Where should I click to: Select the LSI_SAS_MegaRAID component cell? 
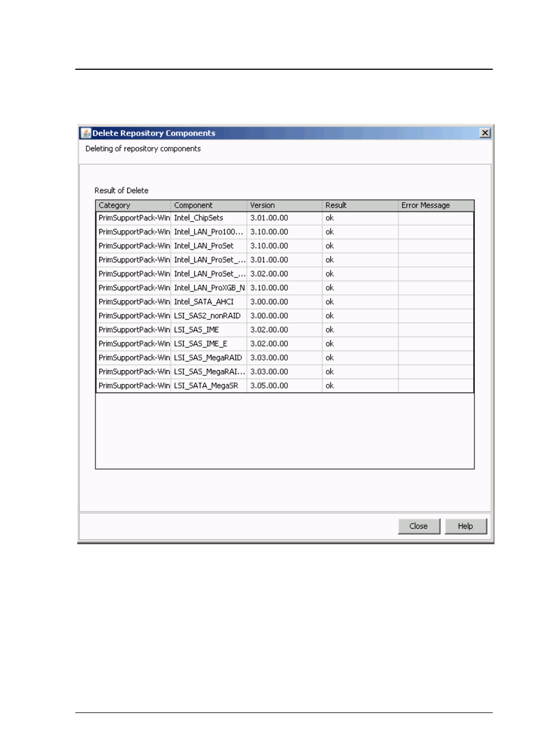point(209,357)
